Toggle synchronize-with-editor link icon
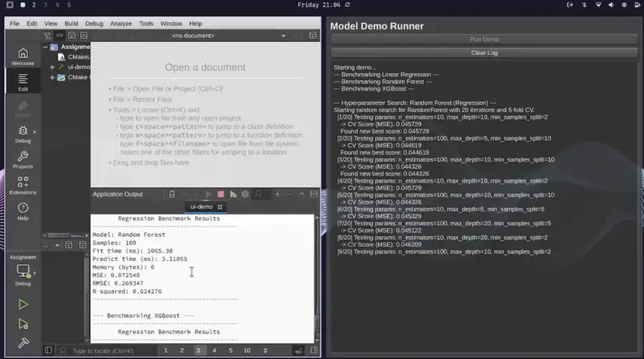Image resolution: width=644 pixels, height=359 pixels. (60, 36)
